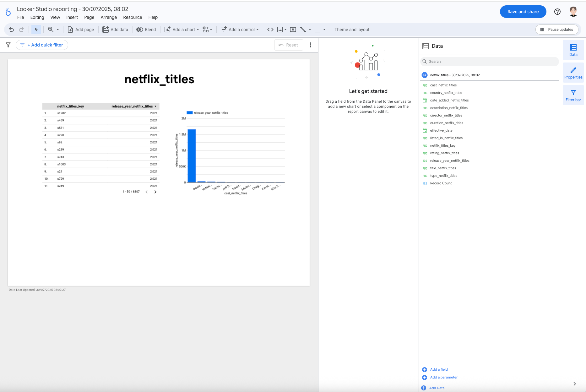Screen dimensions: 586x392
Task: Open the Editing menu
Action: point(37,17)
